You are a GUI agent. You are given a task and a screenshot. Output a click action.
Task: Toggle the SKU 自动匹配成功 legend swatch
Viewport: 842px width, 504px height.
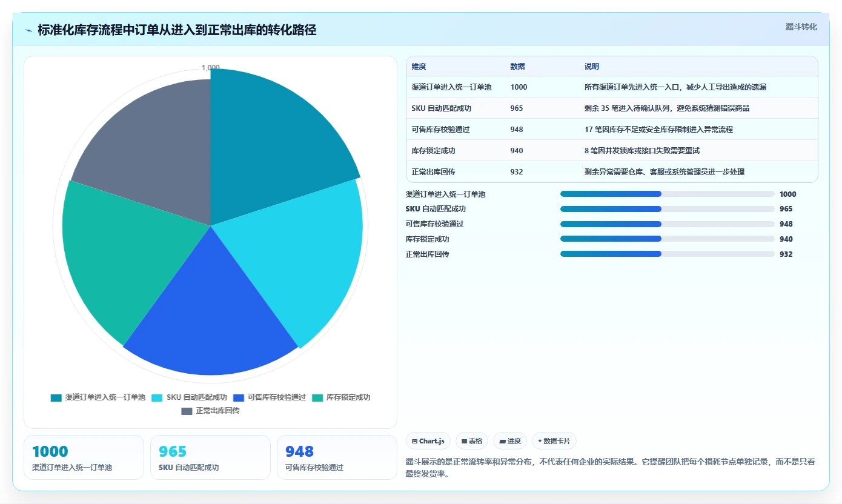coord(157,397)
